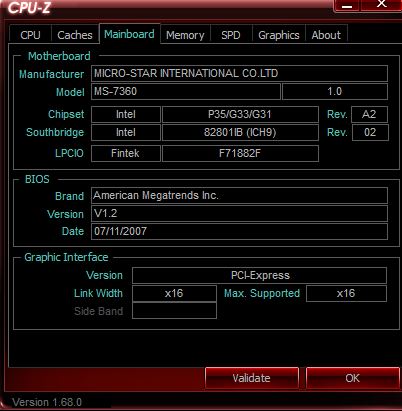Viewport: 402px width, 411px height.
Task: Select the southbridge value 82801IB (ICH9)
Action: click(x=240, y=132)
